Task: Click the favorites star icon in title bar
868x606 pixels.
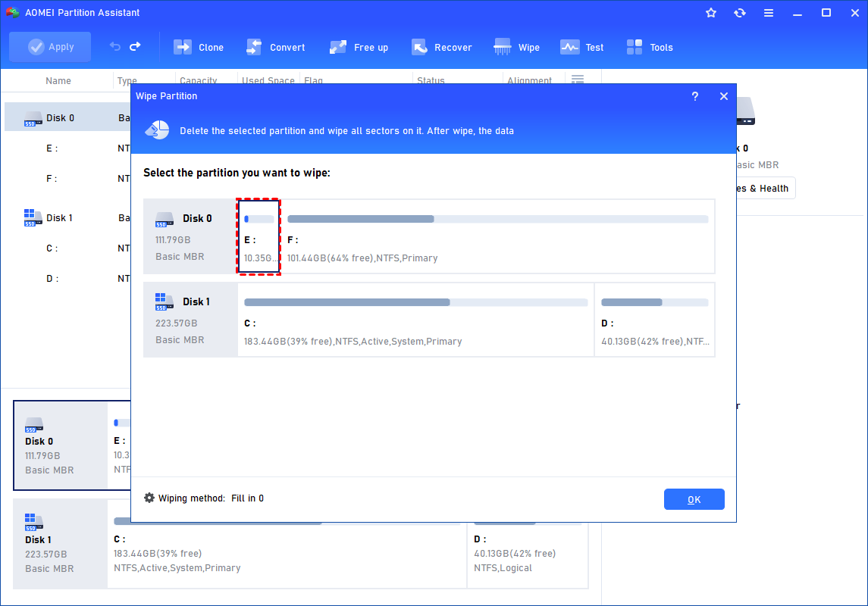Action: click(x=711, y=13)
